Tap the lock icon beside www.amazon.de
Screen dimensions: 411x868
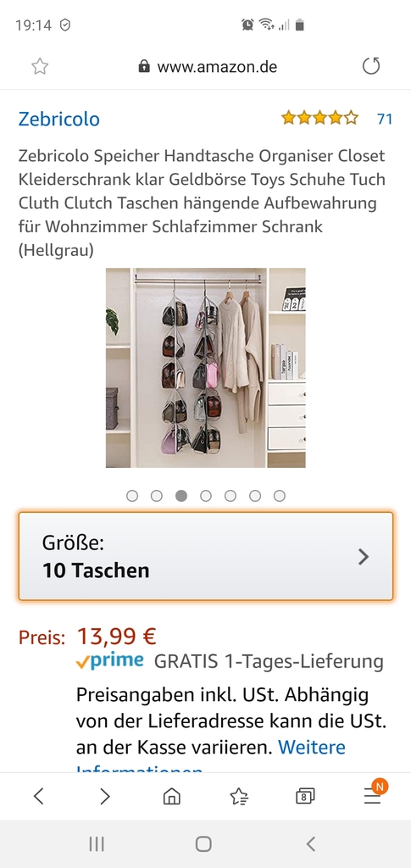144,67
